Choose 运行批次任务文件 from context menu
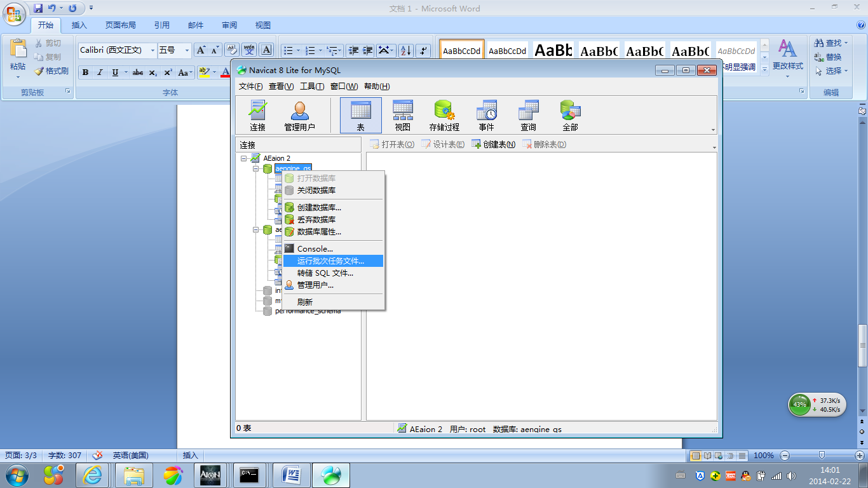868x488 pixels. pos(330,261)
